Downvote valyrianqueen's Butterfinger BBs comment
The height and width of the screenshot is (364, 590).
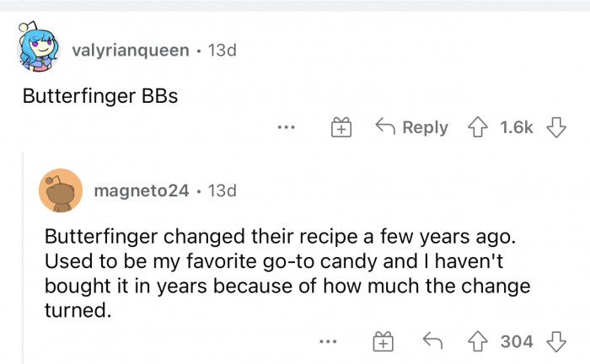pos(555,127)
